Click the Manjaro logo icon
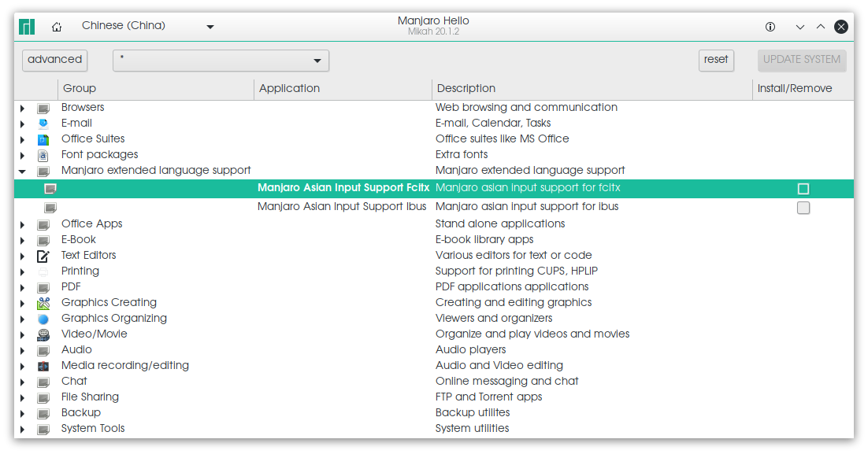Screen dimensions: 868x454 pyautogui.click(x=27, y=27)
